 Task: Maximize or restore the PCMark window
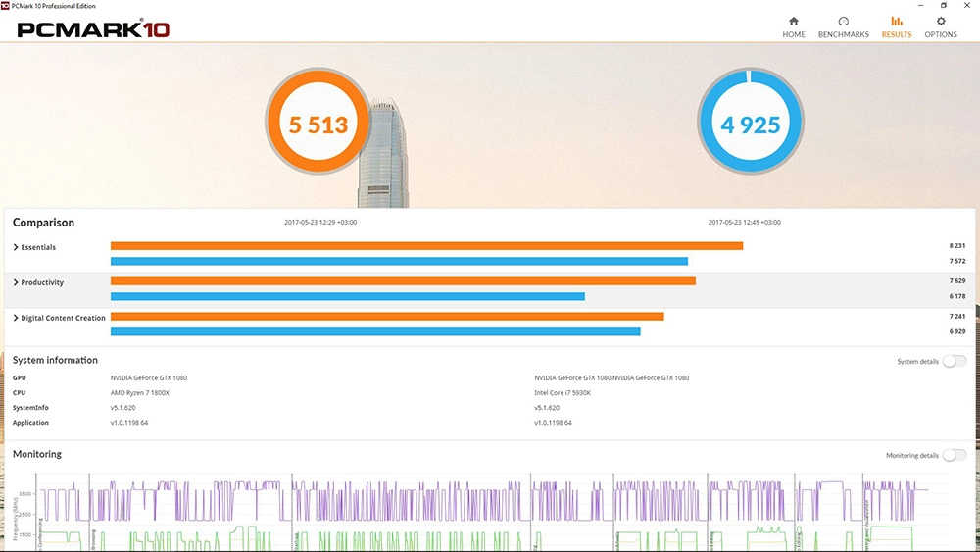tap(943, 6)
